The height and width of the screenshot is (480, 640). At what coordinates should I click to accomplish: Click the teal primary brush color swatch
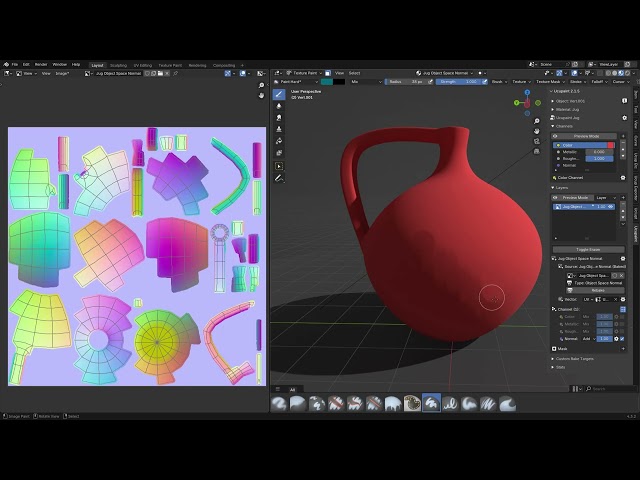coord(327,82)
